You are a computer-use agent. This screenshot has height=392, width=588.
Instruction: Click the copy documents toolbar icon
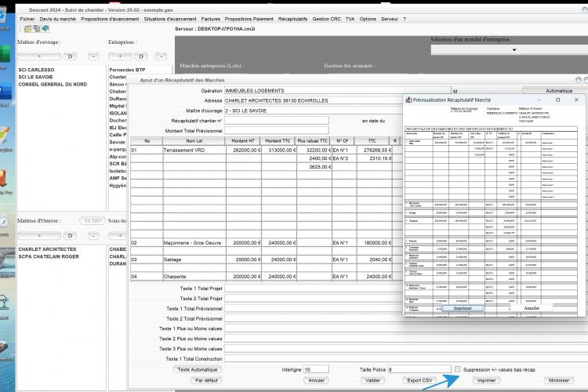tap(36, 28)
